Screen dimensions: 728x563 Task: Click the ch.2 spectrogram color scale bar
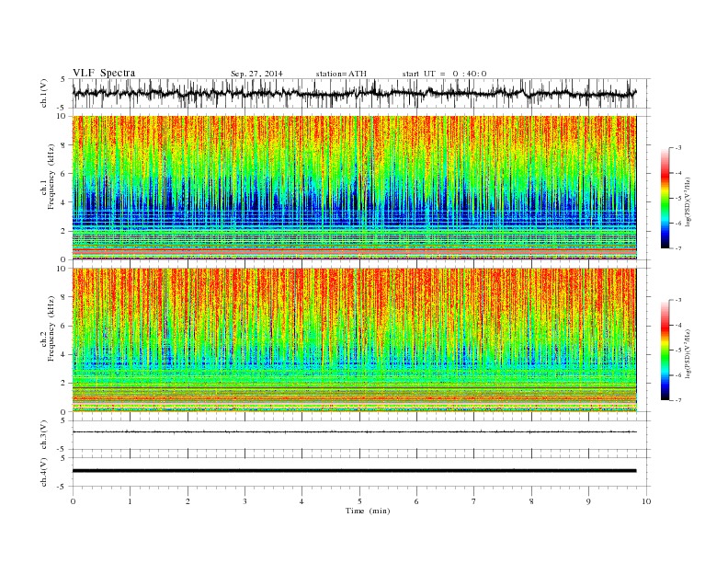click(x=665, y=350)
